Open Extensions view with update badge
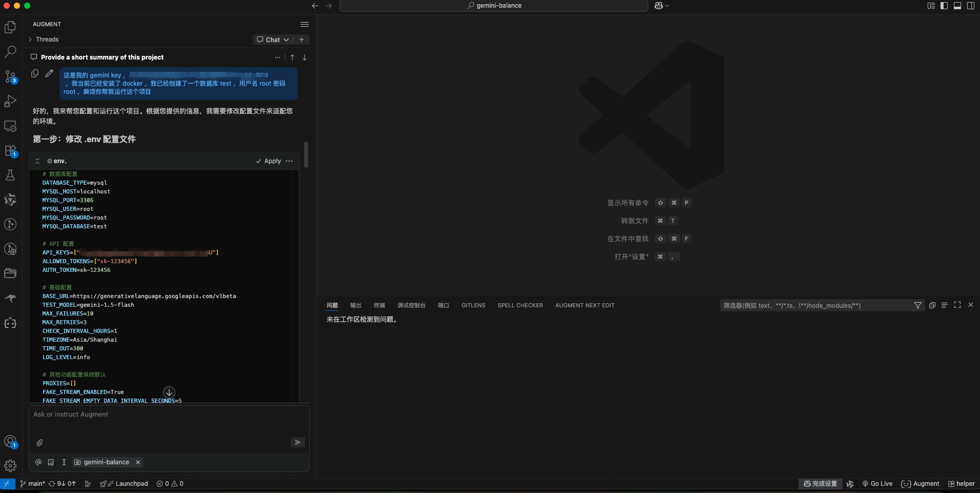Image resolution: width=980 pixels, height=493 pixels. [10, 150]
